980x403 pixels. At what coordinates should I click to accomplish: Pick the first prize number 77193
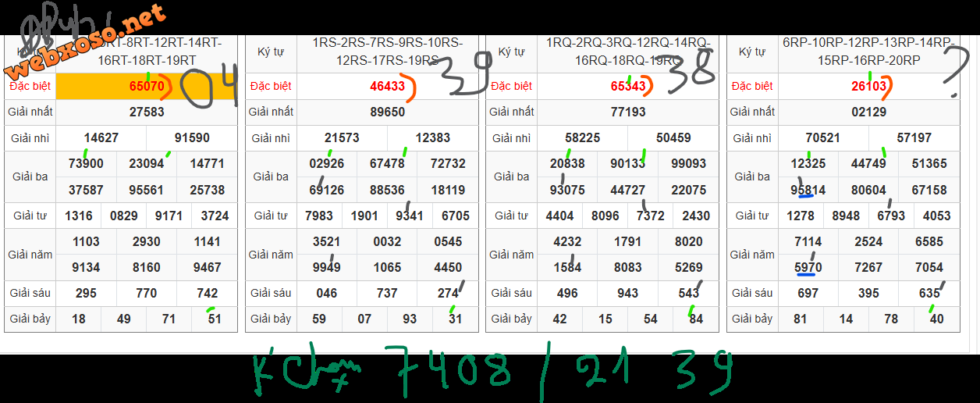coord(628,112)
